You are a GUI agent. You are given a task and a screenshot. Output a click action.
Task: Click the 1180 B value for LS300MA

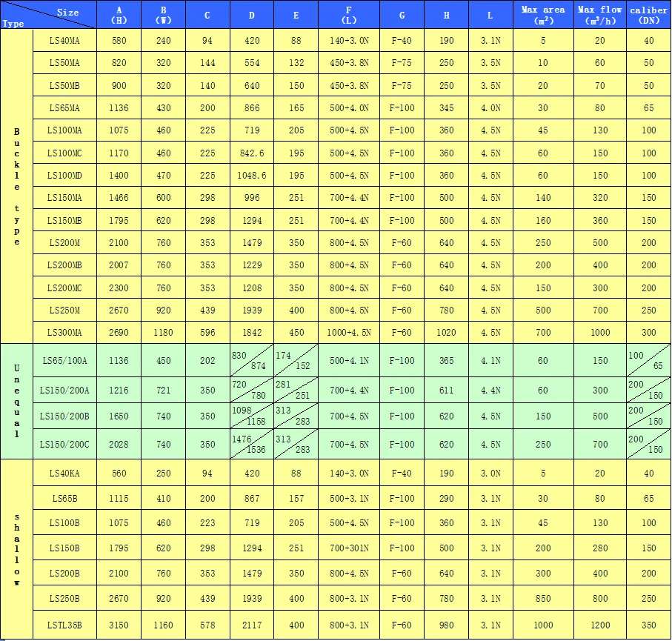click(x=163, y=332)
